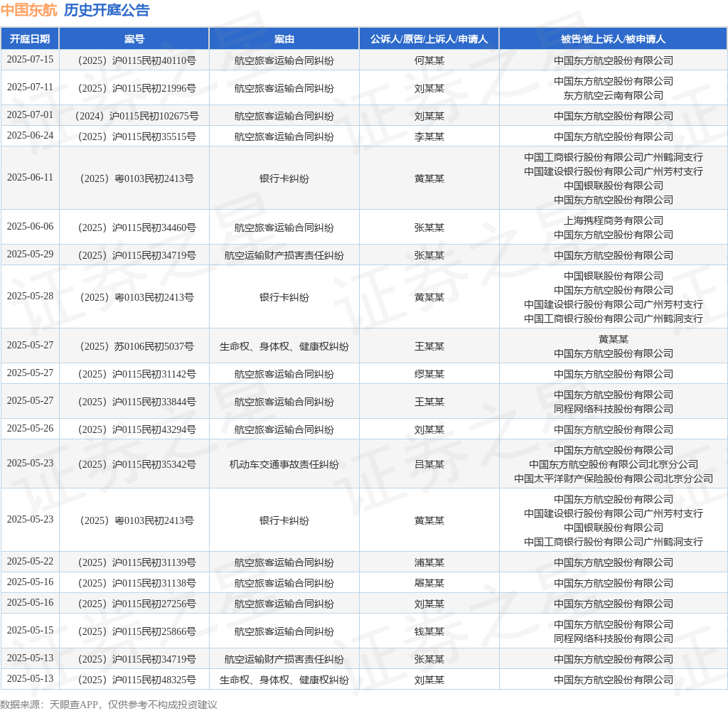728x711 pixels.
Task: Select the date cell 2025-07-01
Action: [30, 114]
